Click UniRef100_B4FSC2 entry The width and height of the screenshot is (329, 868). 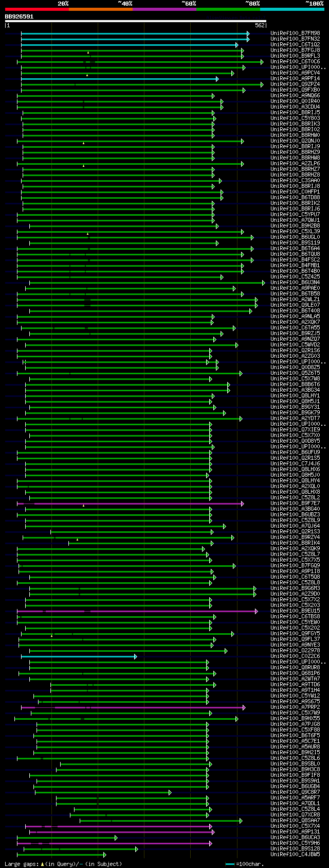[x=295, y=260]
